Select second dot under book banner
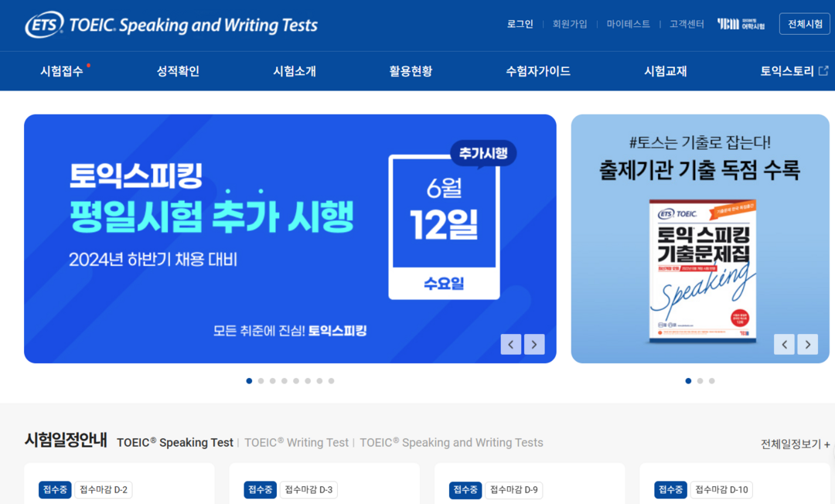Image resolution: width=835 pixels, height=504 pixels. click(x=700, y=381)
